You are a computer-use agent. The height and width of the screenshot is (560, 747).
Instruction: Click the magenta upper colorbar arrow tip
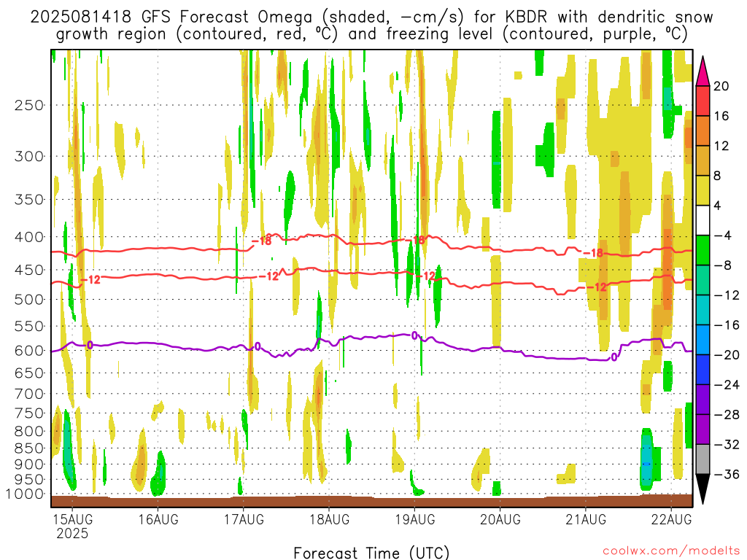point(703,71)
